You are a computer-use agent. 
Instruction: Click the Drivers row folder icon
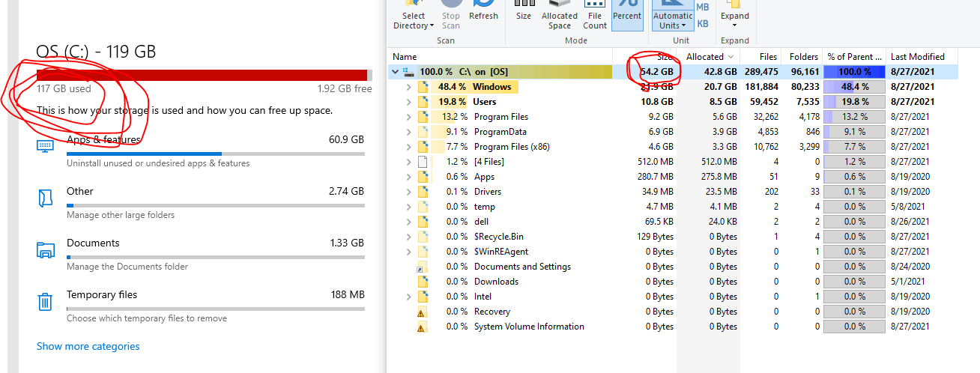(x=423, y=192)
